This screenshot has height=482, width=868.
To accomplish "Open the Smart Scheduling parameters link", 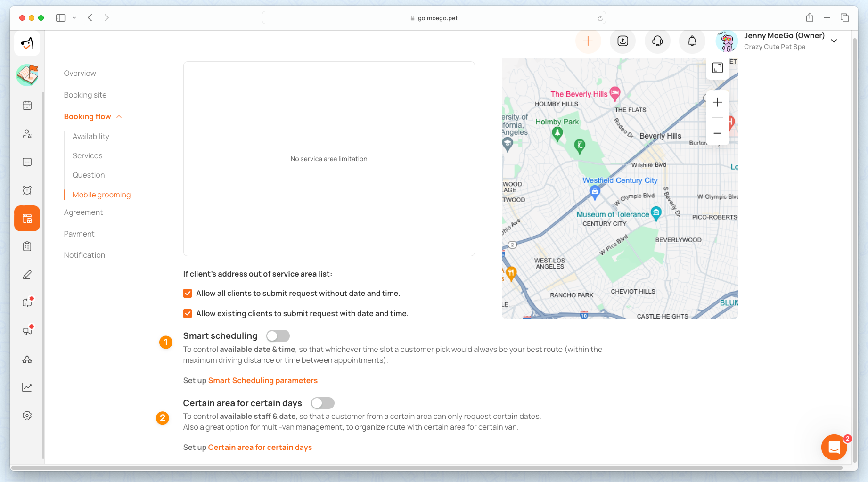I will tap(263, 381).
